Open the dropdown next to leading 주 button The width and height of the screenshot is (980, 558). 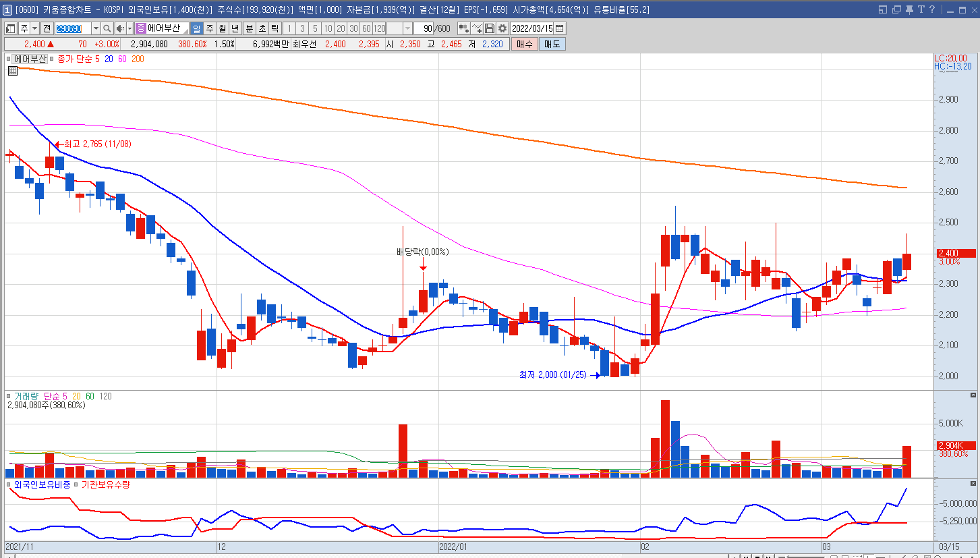[x=34, y=28]
